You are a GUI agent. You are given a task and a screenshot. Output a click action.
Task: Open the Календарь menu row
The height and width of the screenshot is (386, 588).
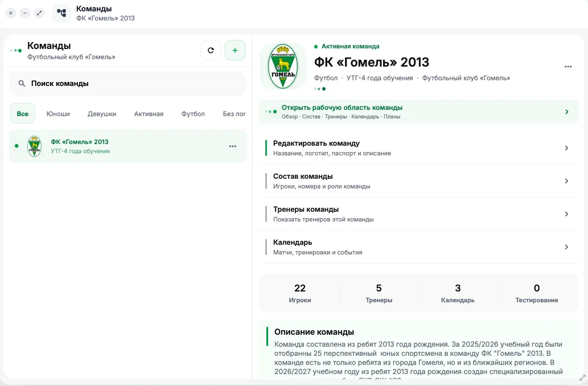[418, 247]
